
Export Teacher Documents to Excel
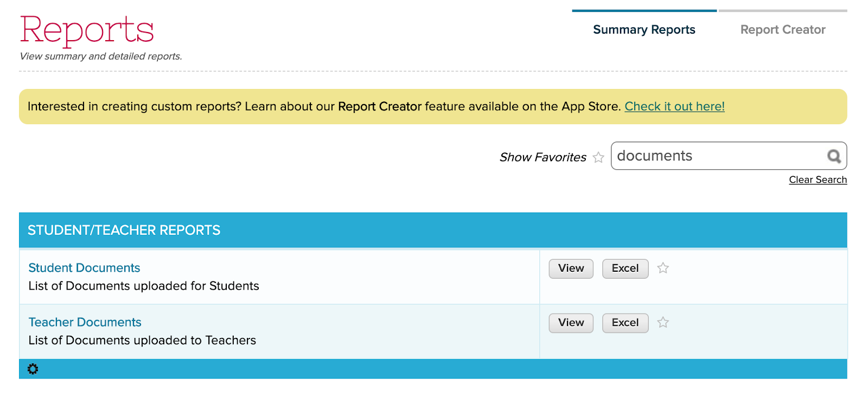pos(625,323)
